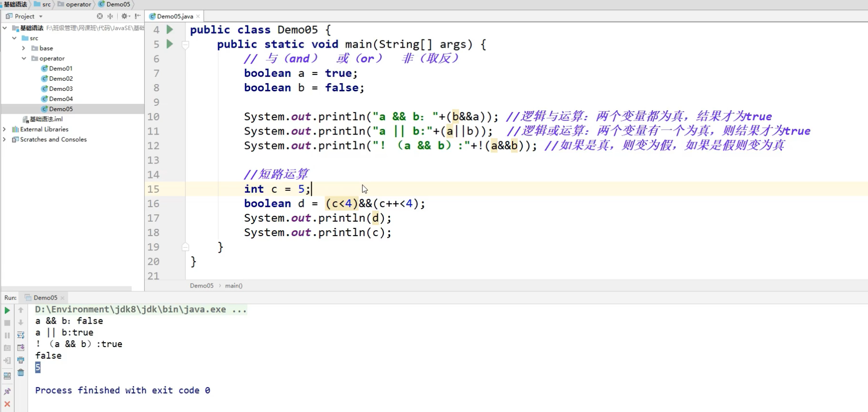Viewport: 868px width, 412px height.
Task: Click the Exit icon in Run panel
Action: [7, 360]
